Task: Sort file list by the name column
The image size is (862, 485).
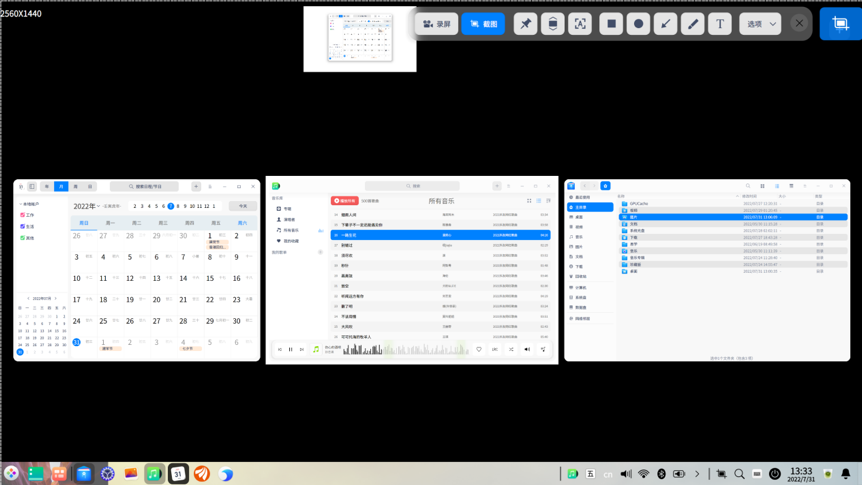Action: 621,196
